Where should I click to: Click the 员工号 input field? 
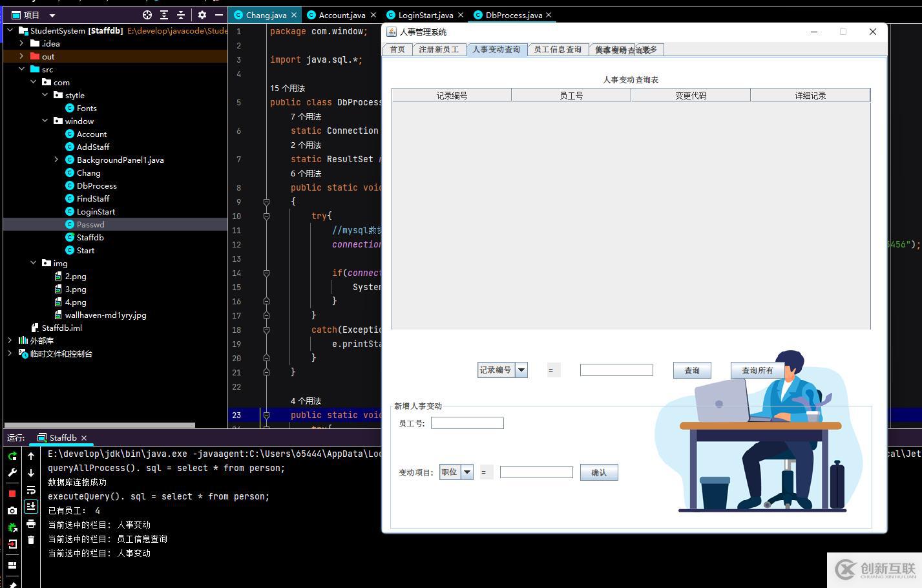click(467, 423)
